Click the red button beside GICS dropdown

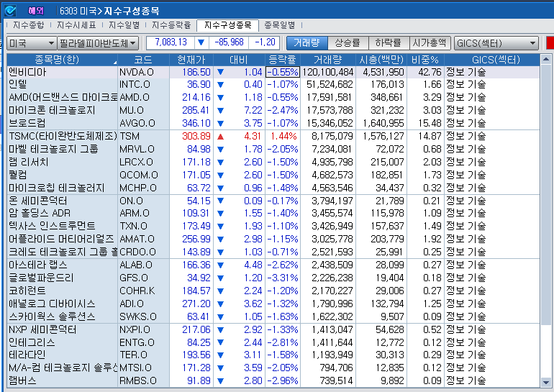[550, 43]
